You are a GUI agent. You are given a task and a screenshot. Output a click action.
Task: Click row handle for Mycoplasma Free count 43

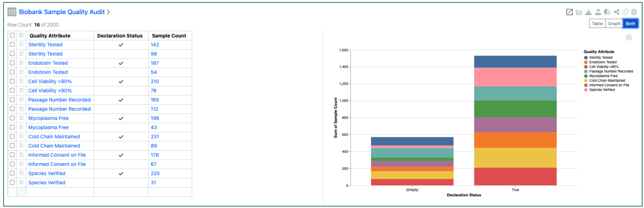21,128
